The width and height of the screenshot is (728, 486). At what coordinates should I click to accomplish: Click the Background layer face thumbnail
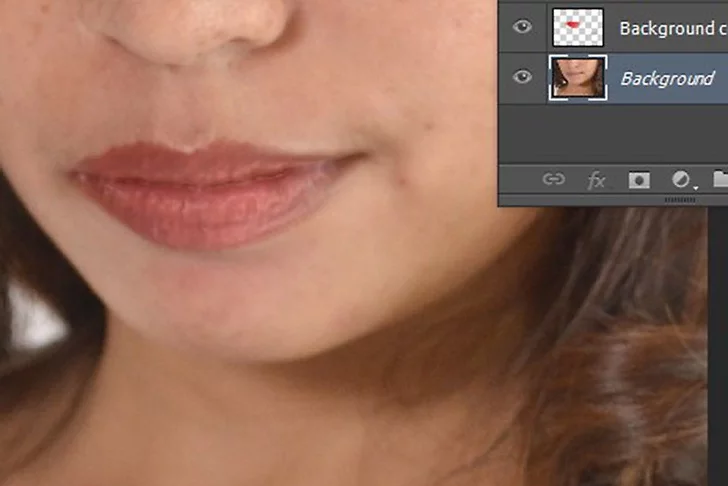576,78
